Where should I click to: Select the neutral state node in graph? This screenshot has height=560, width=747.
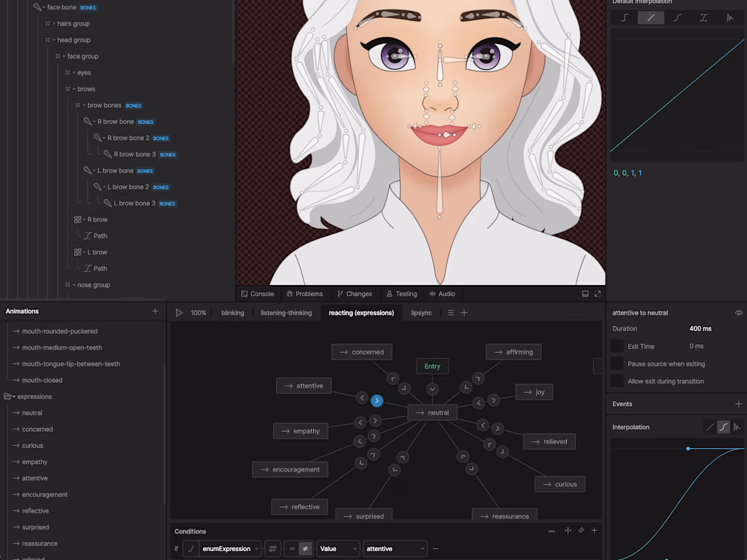pyautogui.click(x=432, y=413)
